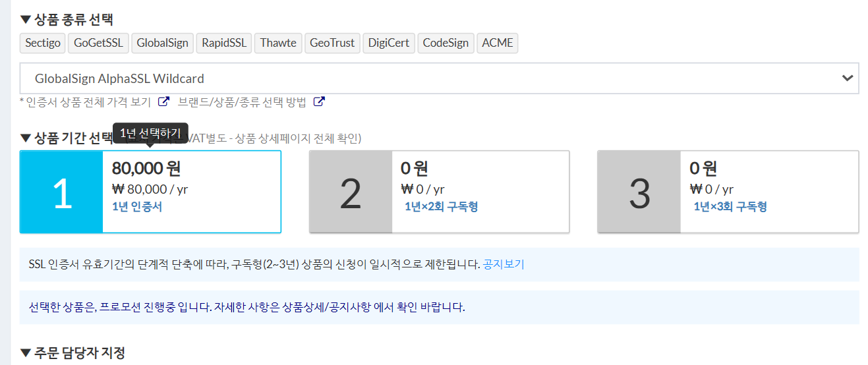868x365 pixels.
Task: Collapse the 상품 종류 선택 section header
Action: click(67, 20)
